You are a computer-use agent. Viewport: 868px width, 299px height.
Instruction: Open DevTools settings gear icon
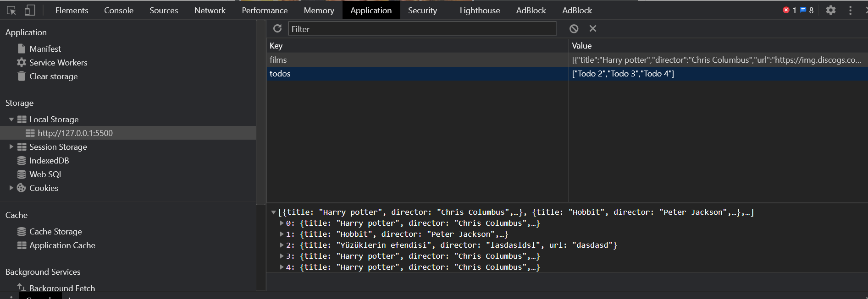tap(831, 10)
